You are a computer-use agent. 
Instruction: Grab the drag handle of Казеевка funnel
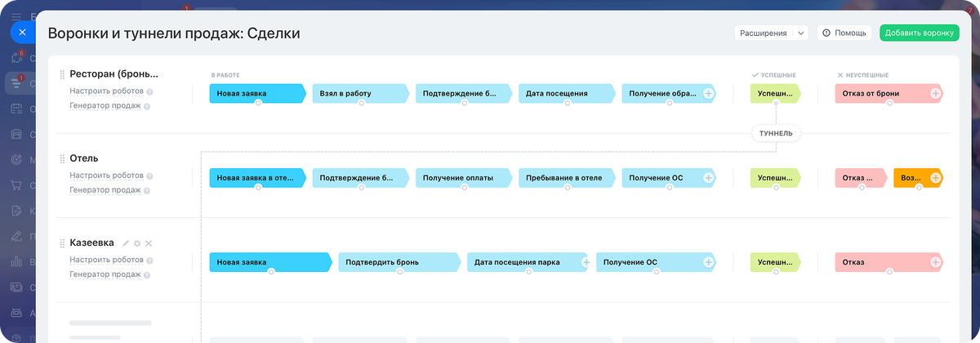tap(62, 243)
